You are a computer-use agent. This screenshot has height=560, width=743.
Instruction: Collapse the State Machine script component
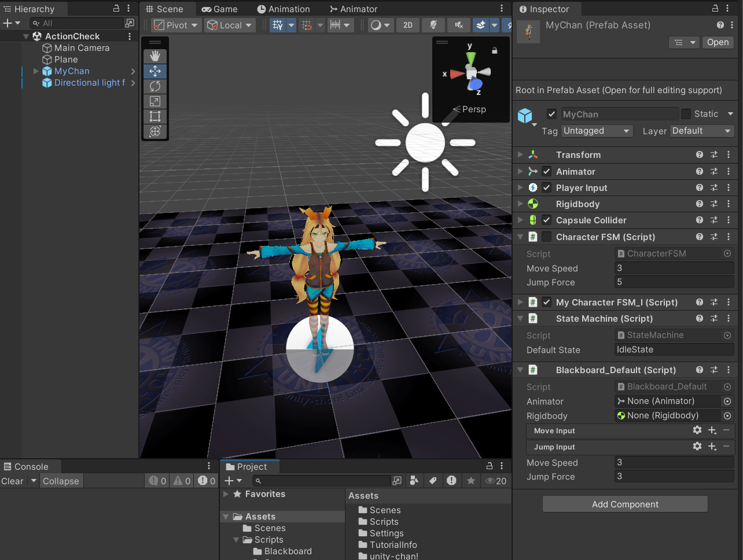[520, 318]
